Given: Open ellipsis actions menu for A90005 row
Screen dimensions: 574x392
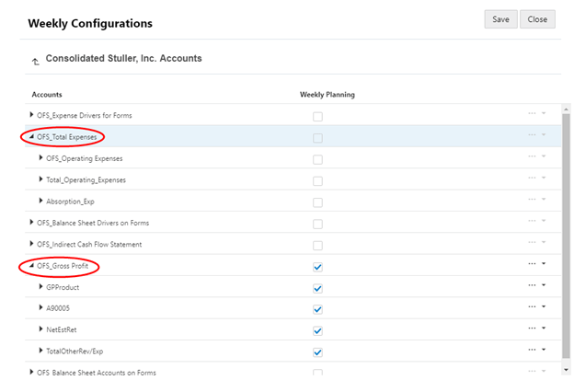Looking at the screenshot, I should 533,308.
